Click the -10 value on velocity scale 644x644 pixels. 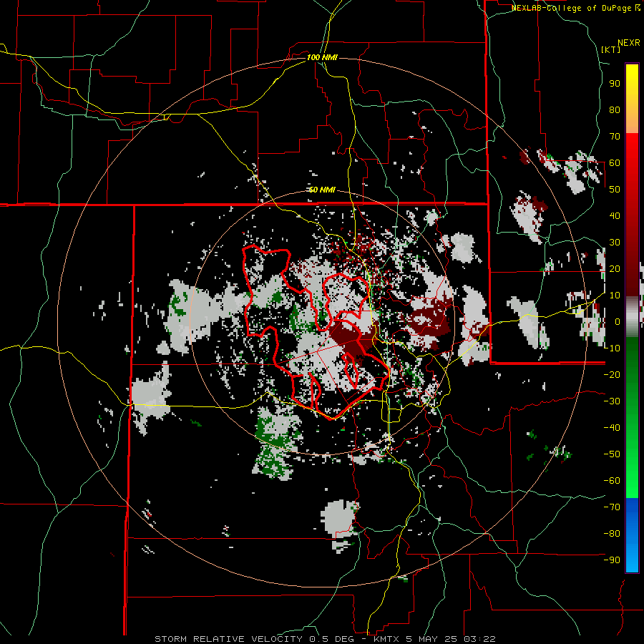tap(612, 348)
